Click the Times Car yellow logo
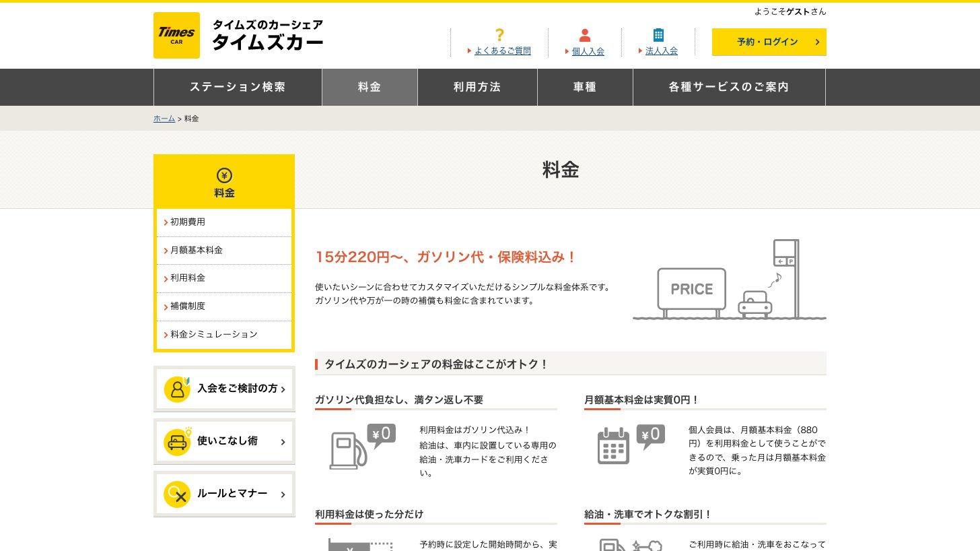Viewport: 980px width, 551px height. (176, 35)
